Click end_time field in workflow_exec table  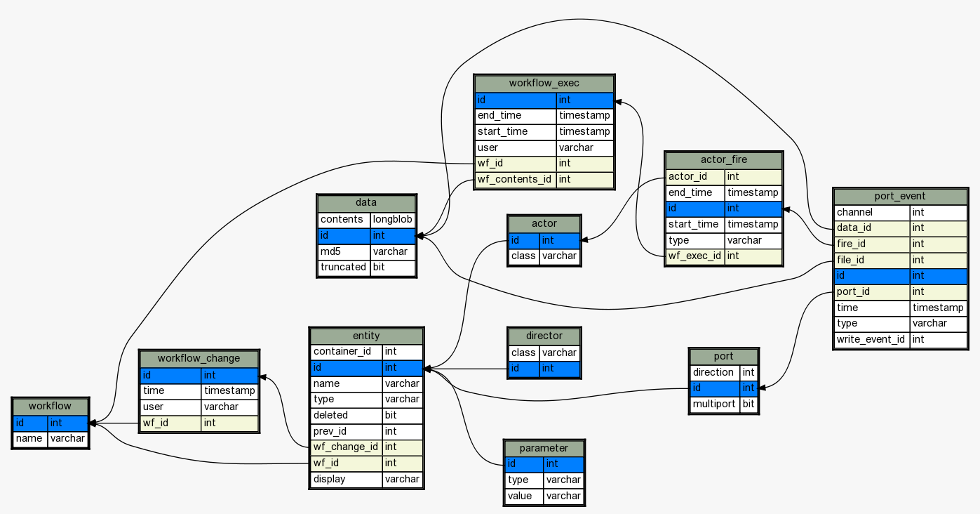544,116
